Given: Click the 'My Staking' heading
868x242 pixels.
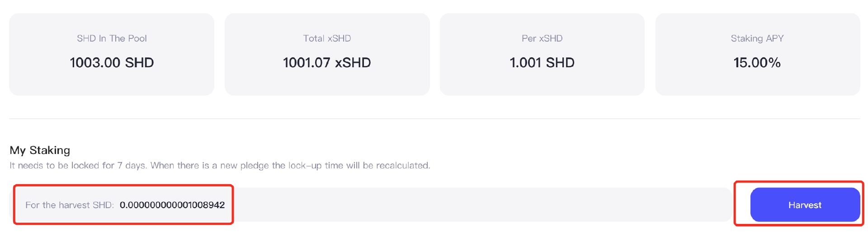Looking at the screenshot, I should 40,150.
